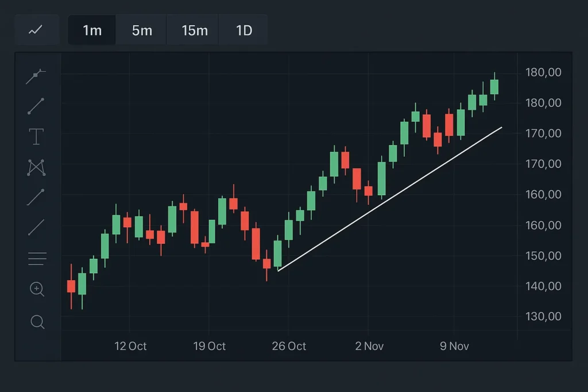Image resolution: width=588 pixels, height=392 pixels.
Task: Click the 150,00 price axis label
Action: pyautogui.click(x=543, y=255)
